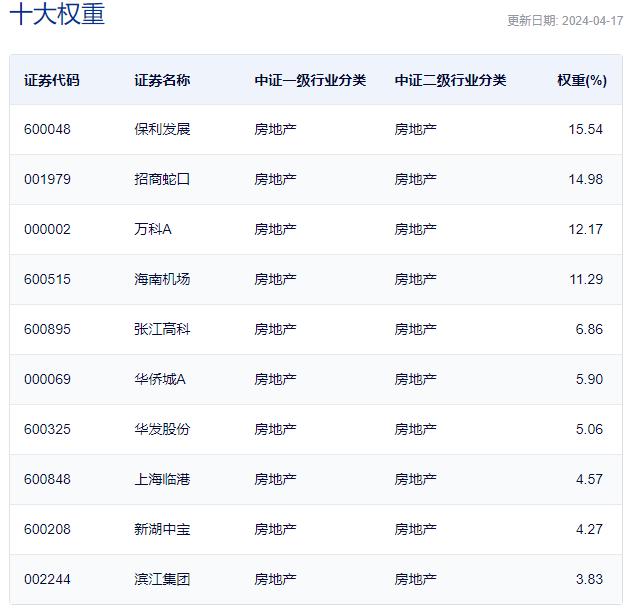Select security code 600325
Image resolution: width=633 pixels, height=612 pixels.
tap(47, 430)
